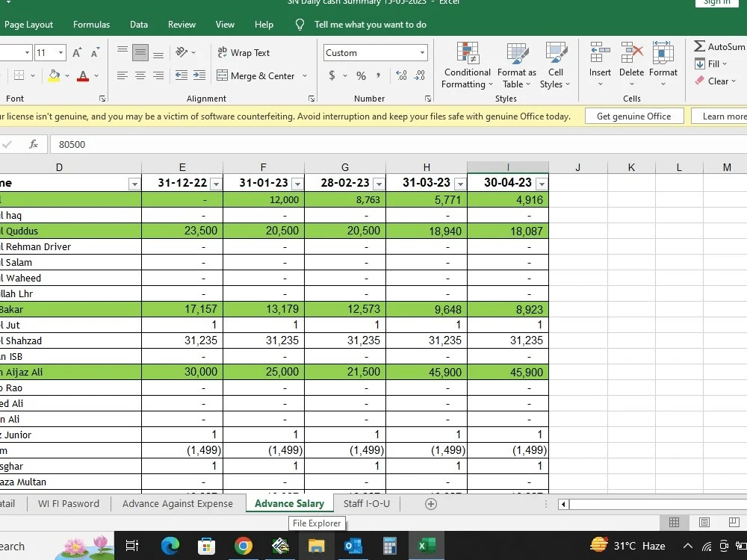Image resolution: width=747 pixels, height=560 pixels.
Task: Open filter dropdown for 31-12-22 column
Action: 216,184
